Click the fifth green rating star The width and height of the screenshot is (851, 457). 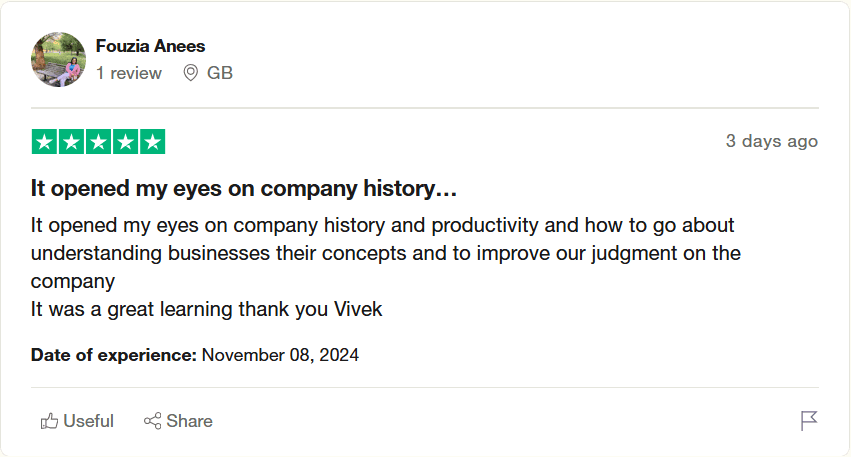[x=152, y=142]
